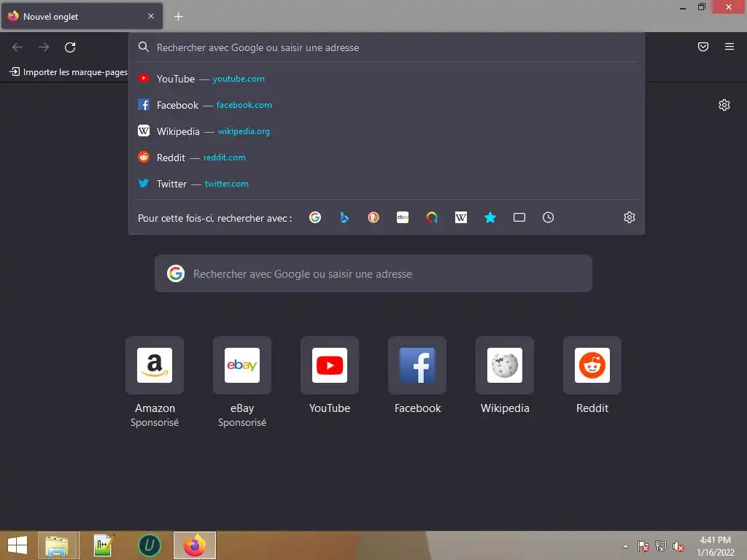Search once with DuckDuckGo engine icon
The image size is (747, 560).
373,217
